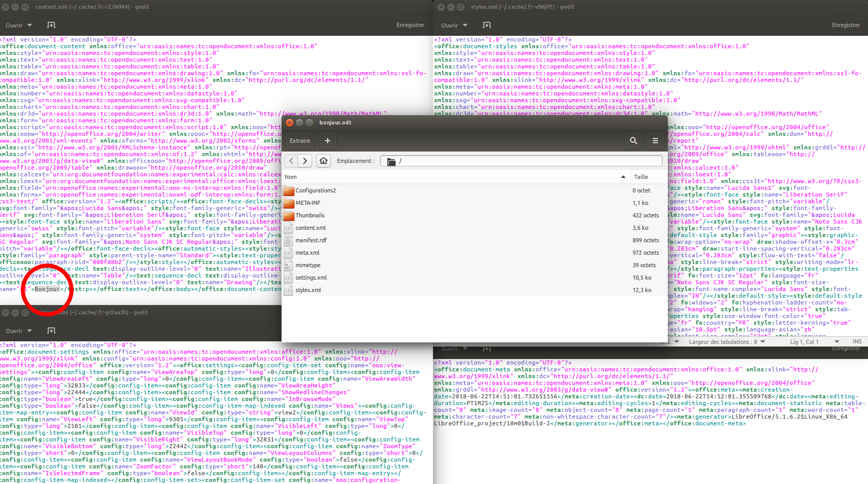Select the Configurations2 folder row
The width and height of the screenshot is (868, 484).
coord(474,190)
